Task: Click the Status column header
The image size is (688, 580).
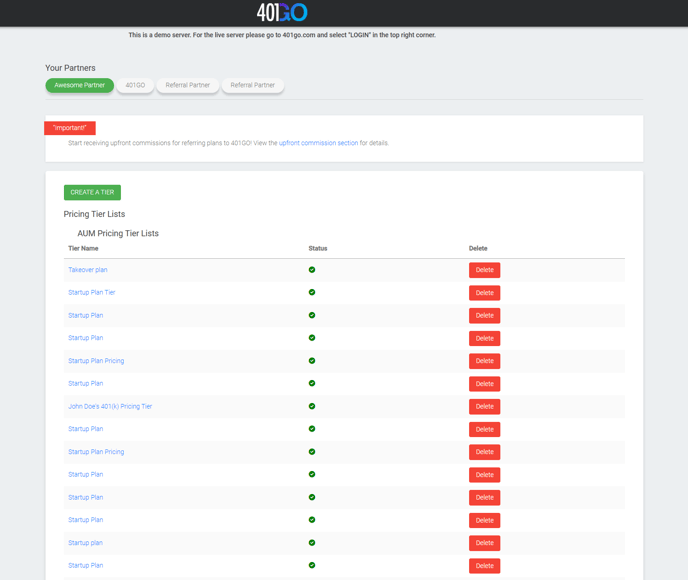Action: pos(318,248)
